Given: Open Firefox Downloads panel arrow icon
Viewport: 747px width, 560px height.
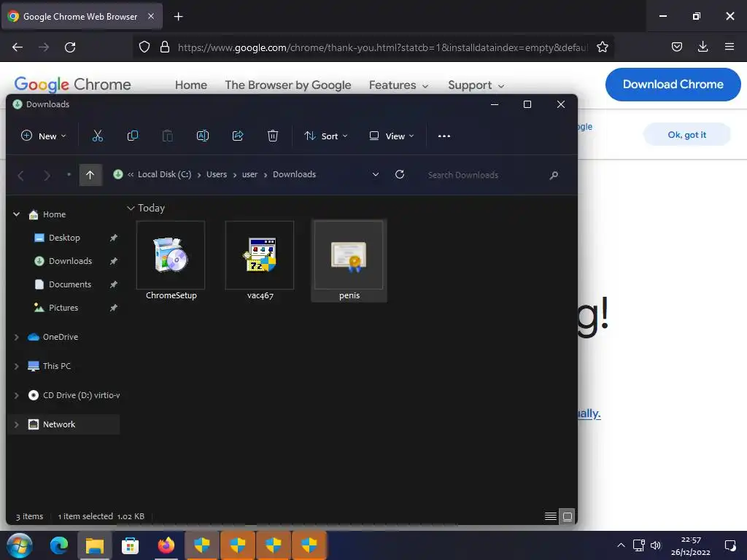Looking at the screenshot, I should [703, 47].
